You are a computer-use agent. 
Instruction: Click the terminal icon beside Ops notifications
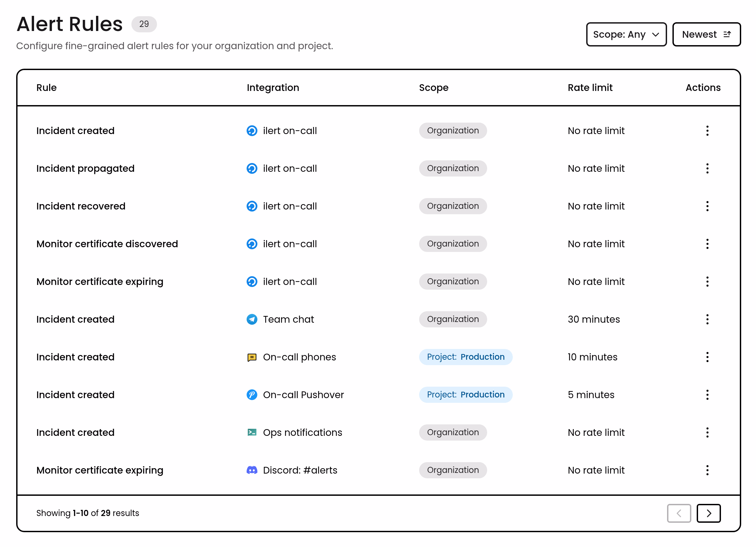point(252,432)
